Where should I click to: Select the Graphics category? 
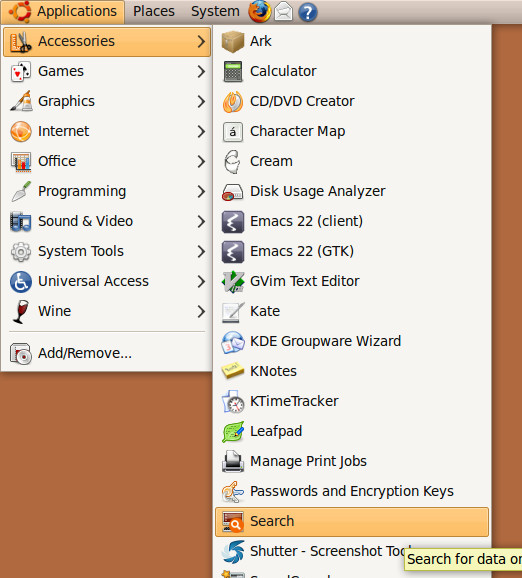point(107,101)
